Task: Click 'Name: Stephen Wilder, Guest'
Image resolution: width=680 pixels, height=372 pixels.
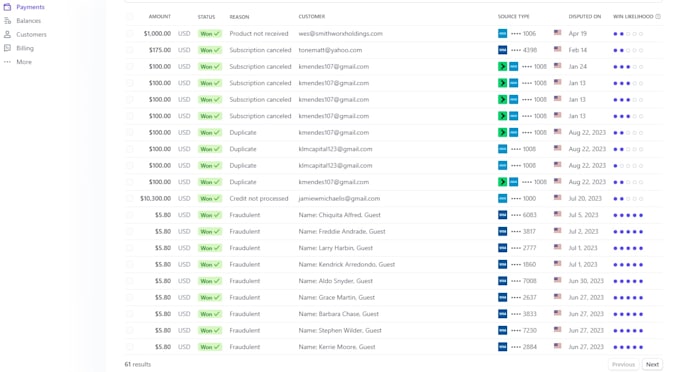Action: click(340, 330)
